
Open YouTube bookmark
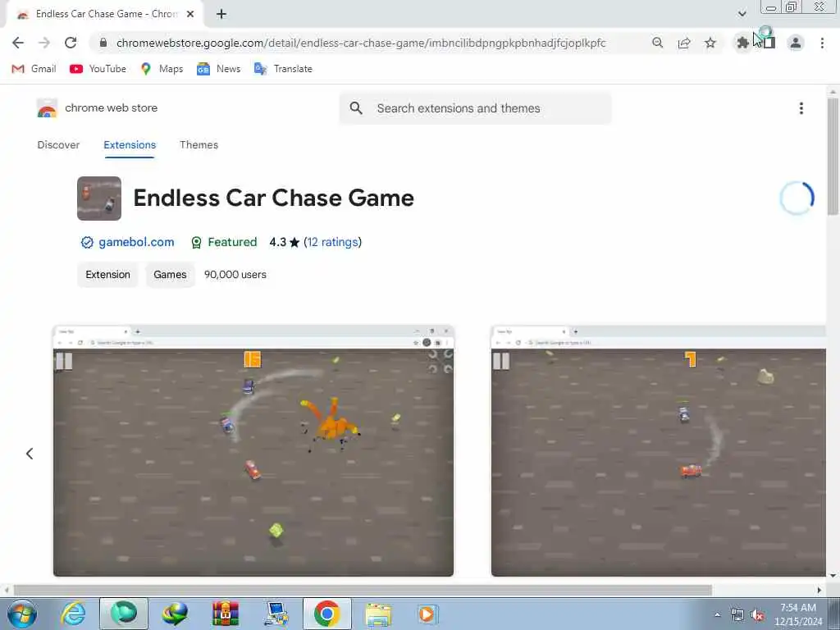98,69
